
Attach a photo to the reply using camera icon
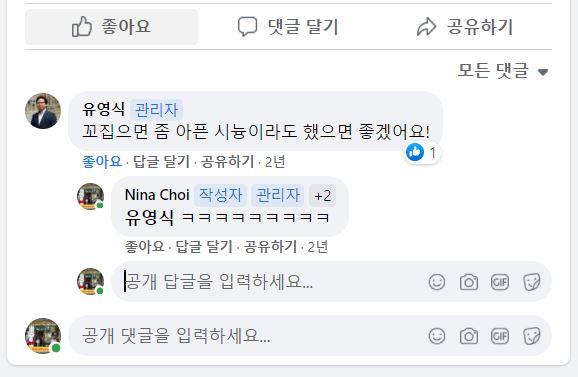469,282
